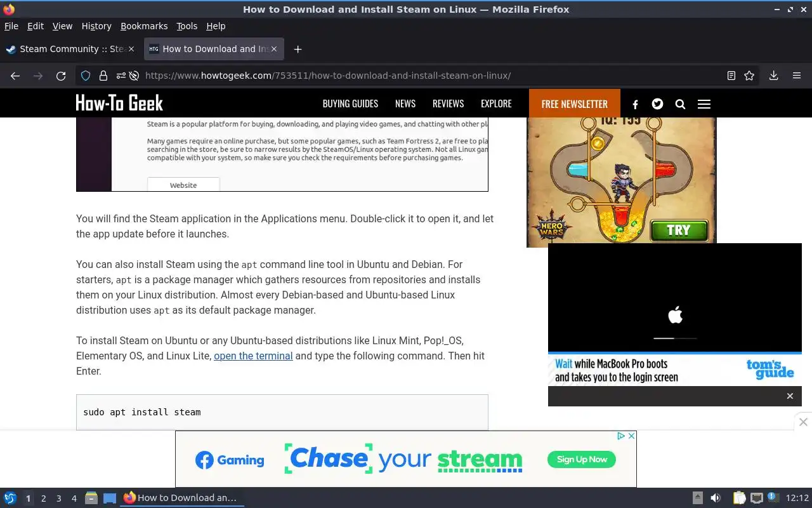Toggle Reader View for the article

731,76
